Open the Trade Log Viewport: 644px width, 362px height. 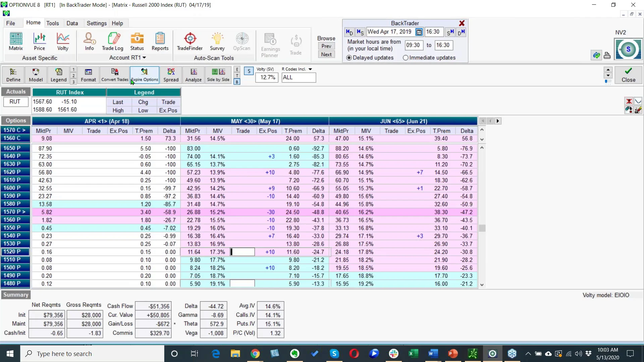click(113, 42)
